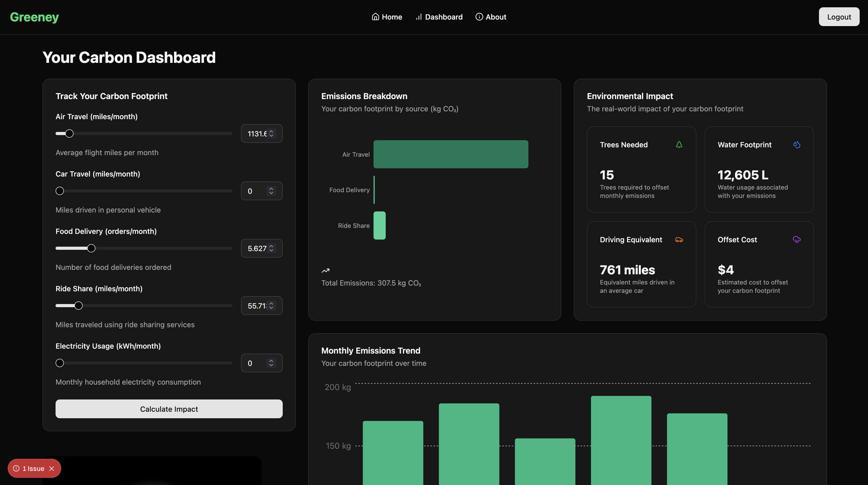
Task: Click the Ride Share slider thumb
Action: pos(79,306)
